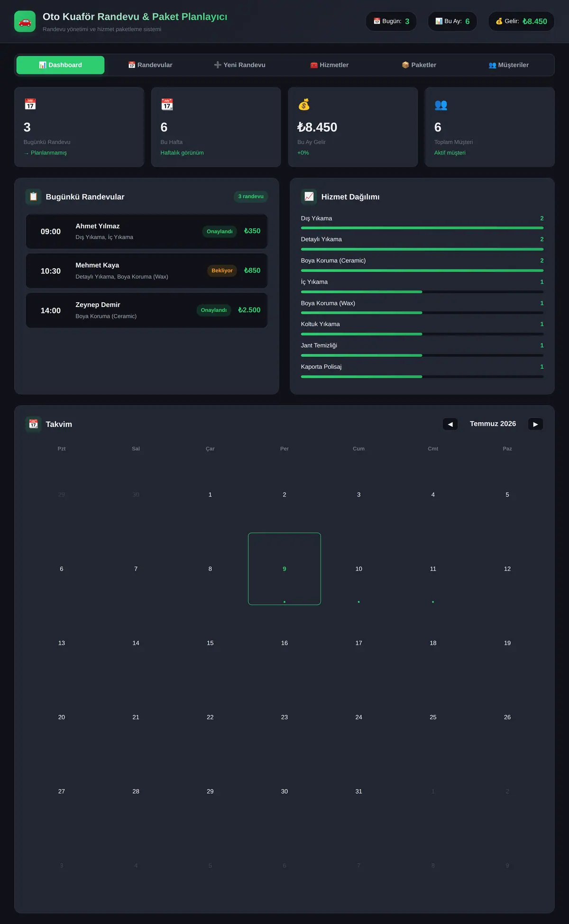Screen dimensions: 569x924
Task: Click the clipboard icon beside Bugünkü Randevular
Action: pyautogui.click(x=33, y=197)
